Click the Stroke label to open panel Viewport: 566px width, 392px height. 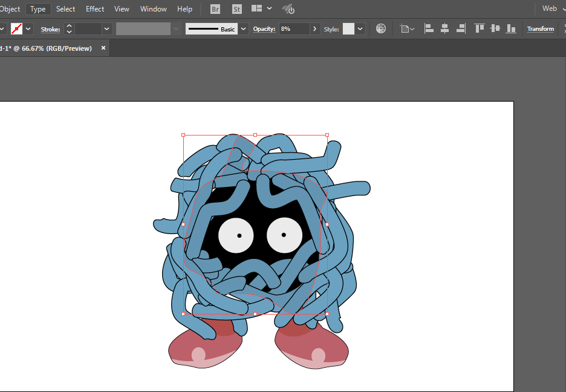50,29
